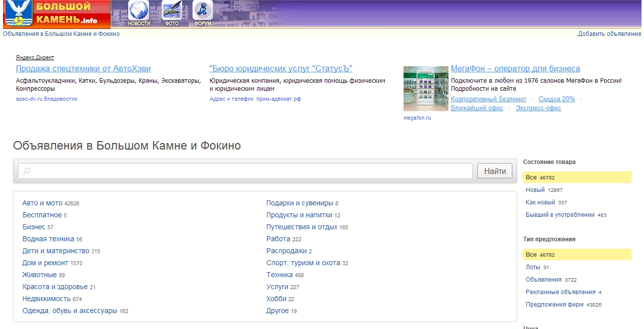Filter by Новый item condition
The image size is (644, 329).
535,190
